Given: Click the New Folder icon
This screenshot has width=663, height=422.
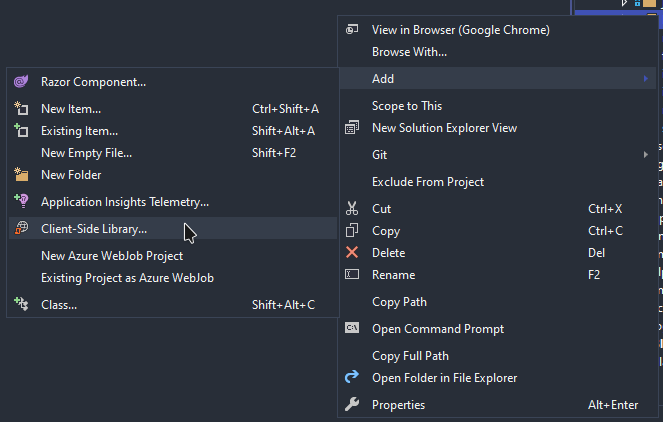Looking at the screenshot, I should pyautogui.click(x=21, y=174).
